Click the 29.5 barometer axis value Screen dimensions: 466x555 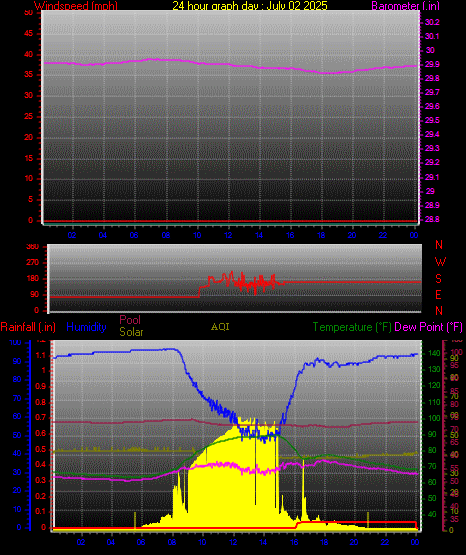click(x=432, y=120)
